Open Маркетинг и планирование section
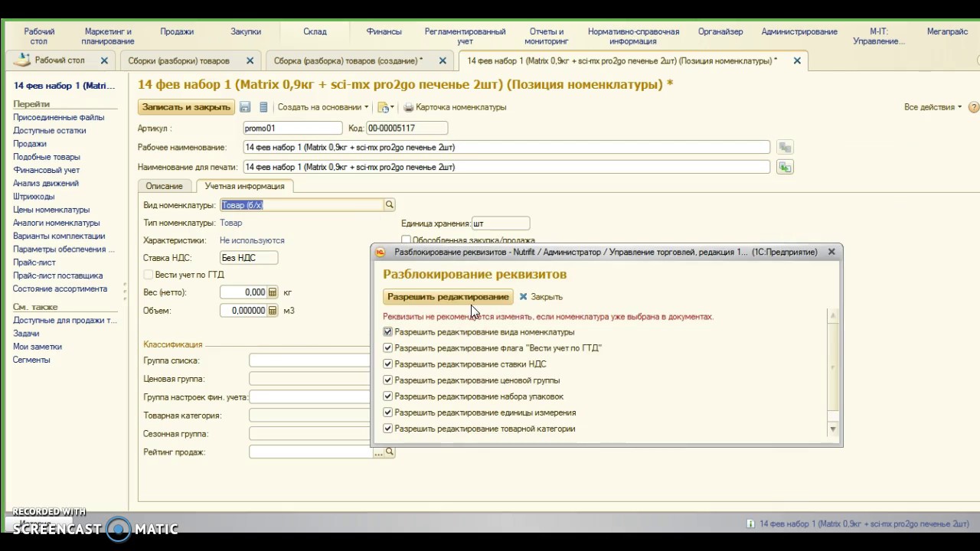This screenshot has width=980, height=551. pos(108,36)
